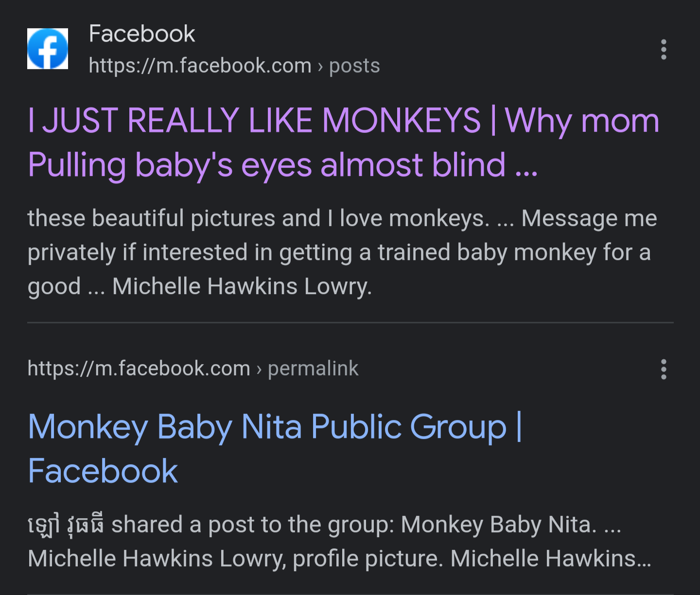Click the "posts" breadcrumb text

tap(354, 66)
